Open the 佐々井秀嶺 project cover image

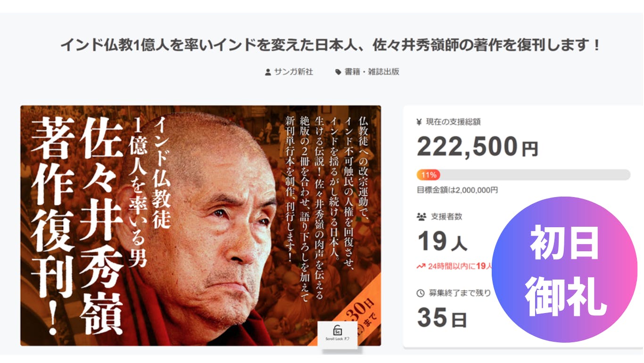200,225
